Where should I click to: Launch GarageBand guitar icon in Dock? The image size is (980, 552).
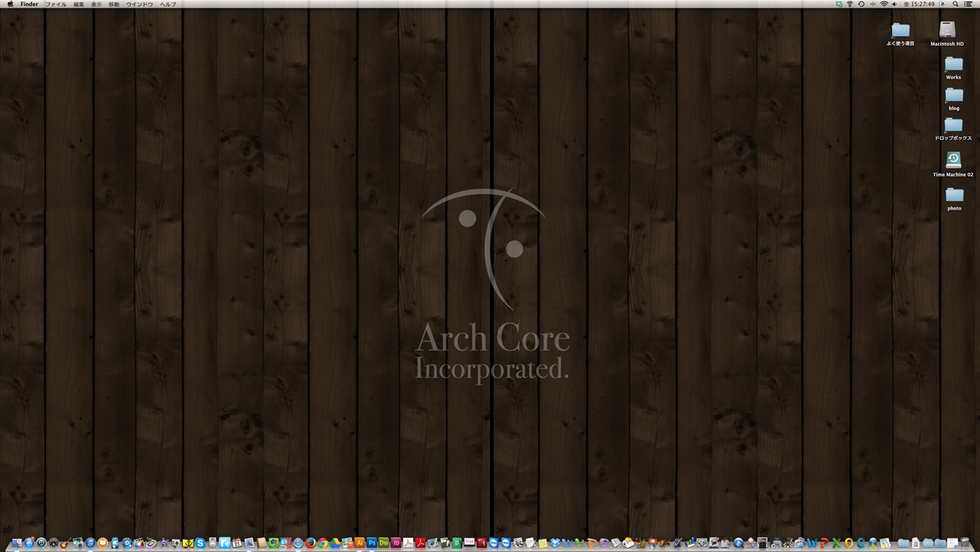(x=66, y=543)
